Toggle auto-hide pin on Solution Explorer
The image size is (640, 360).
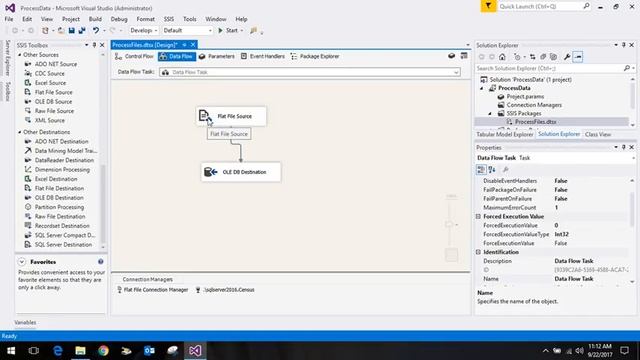(624, 45)
